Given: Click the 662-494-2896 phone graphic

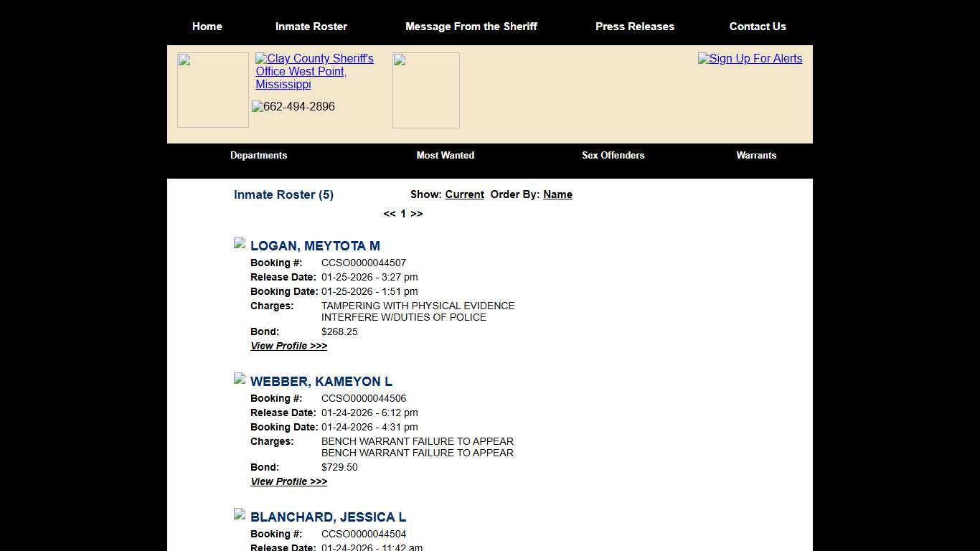Looking at the screenshot, I should [x=293, y=106].
